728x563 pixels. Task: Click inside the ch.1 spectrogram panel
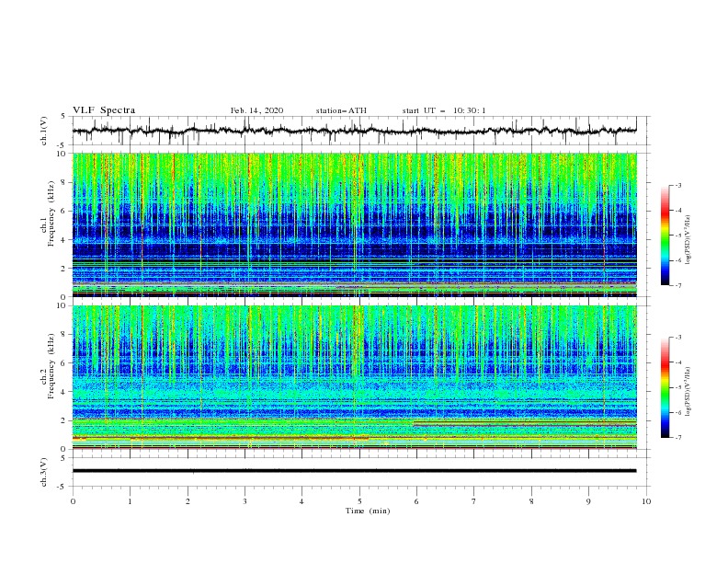(354, 224)
